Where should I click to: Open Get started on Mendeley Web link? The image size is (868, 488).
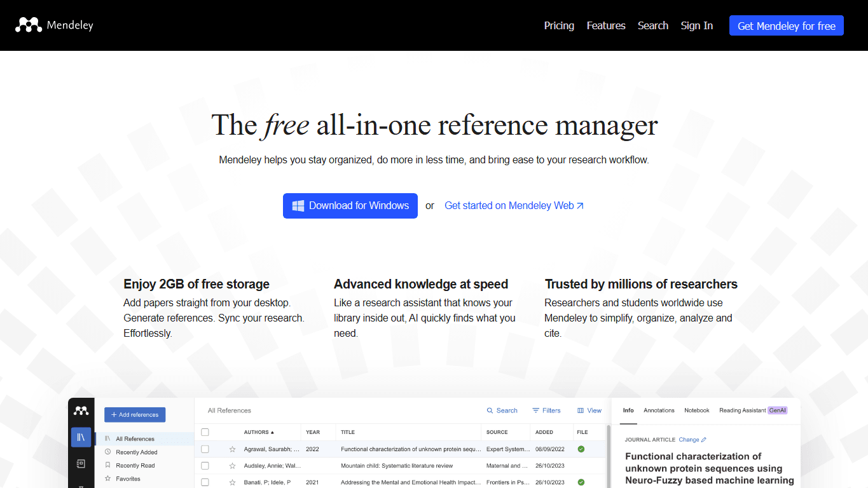[514, 206]
